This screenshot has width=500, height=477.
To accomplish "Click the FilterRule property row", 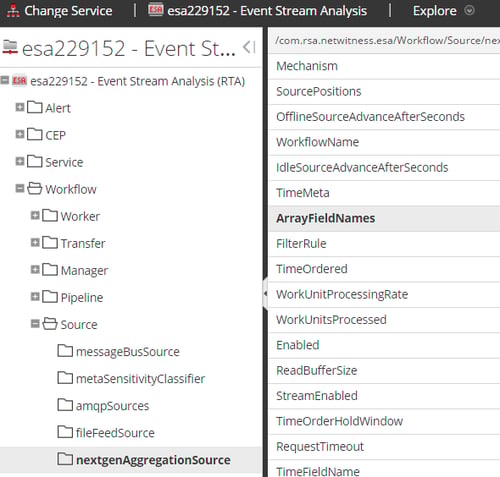I will click(x=384, y=244).
